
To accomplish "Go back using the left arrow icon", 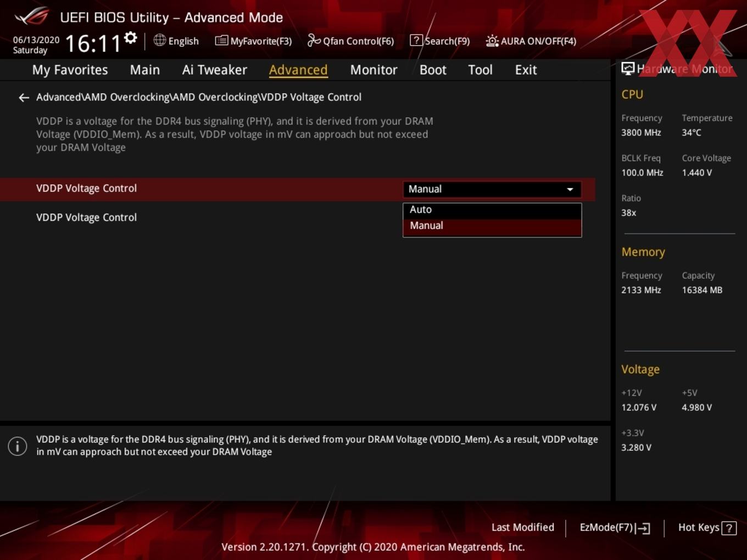I will click(x=24, y=98).
